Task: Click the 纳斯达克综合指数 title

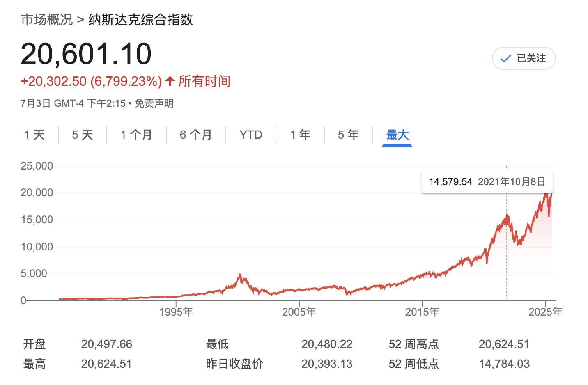Action: click(x=140, y=19)
